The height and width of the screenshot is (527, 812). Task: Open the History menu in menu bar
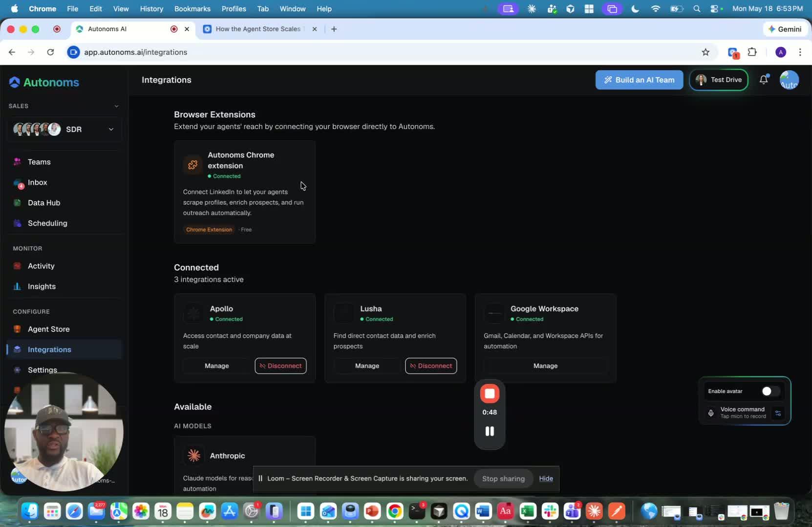(151, 9)
